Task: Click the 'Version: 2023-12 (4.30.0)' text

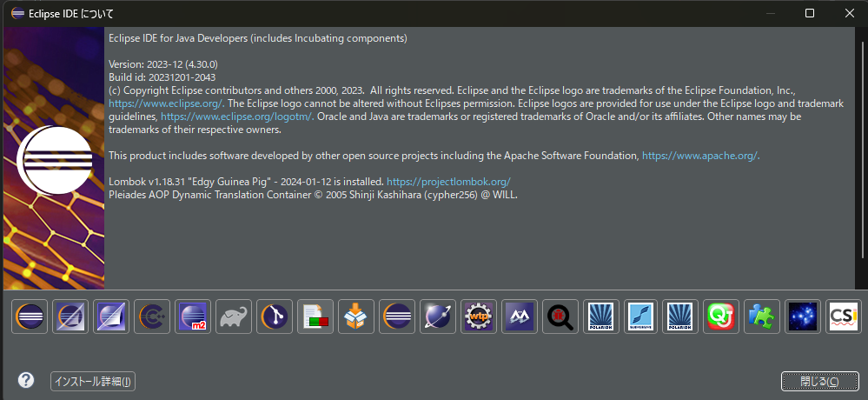Action: click(163, 64)
